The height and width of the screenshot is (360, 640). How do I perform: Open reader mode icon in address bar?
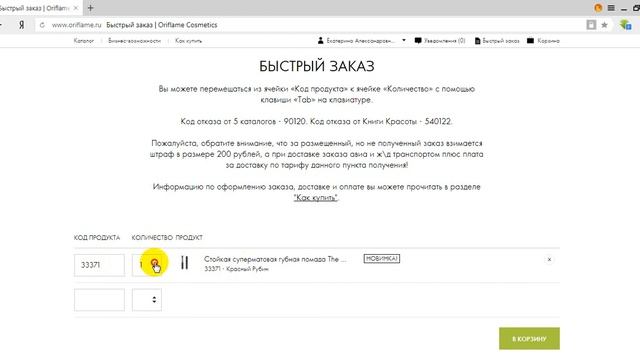(591, 25)
